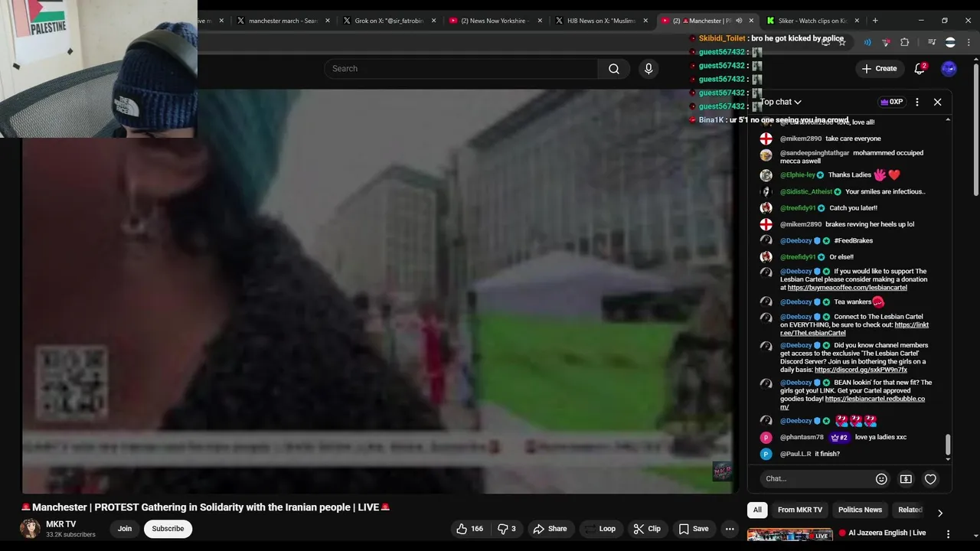
Task: Click the Super Chat dollar icon
Action: tap(906, 479)
